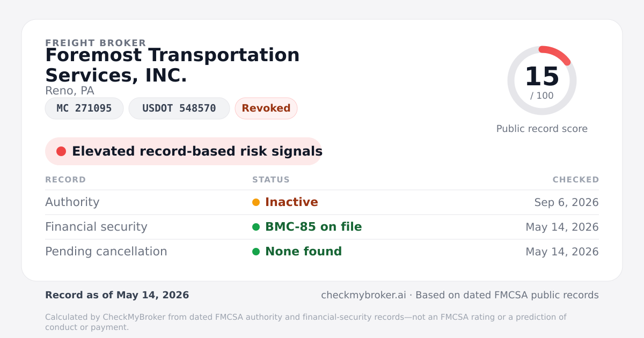Select the Authority record row
The width and height of the screenshot is (644, 338).
[x=322, y=202]
